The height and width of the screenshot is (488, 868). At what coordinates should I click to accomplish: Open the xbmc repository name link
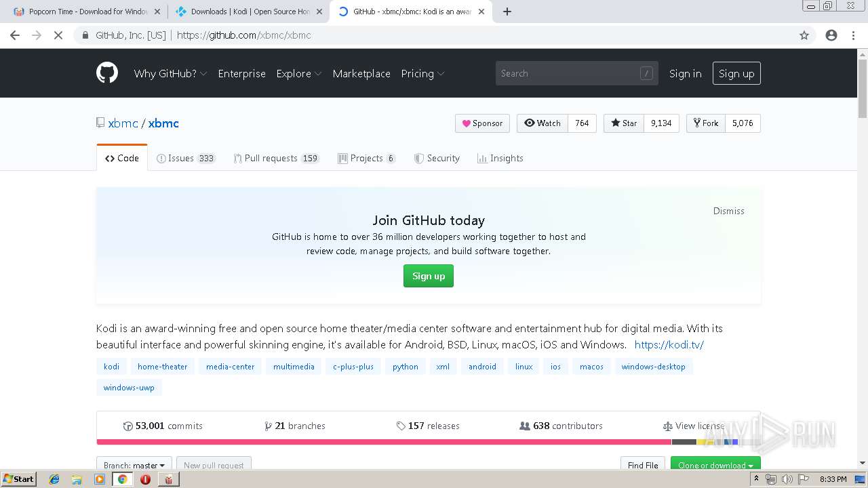pos(163,123)
